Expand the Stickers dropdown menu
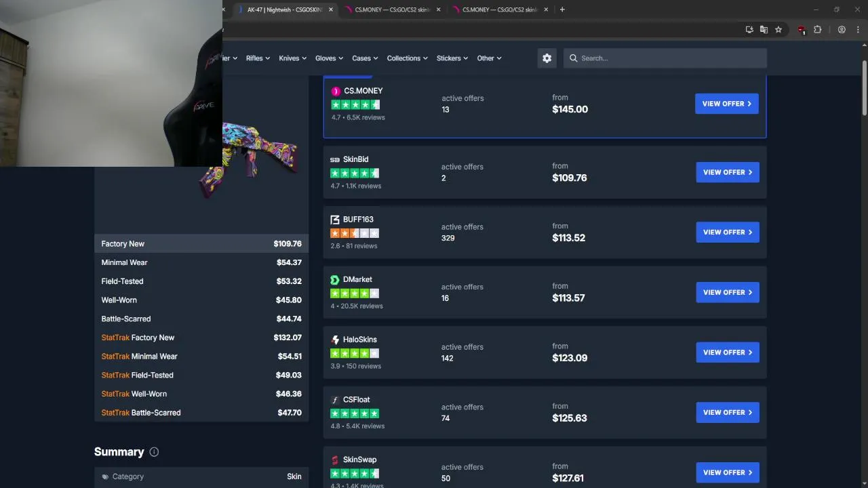Screen dimensions: 868x488 (x=452, y=58)
